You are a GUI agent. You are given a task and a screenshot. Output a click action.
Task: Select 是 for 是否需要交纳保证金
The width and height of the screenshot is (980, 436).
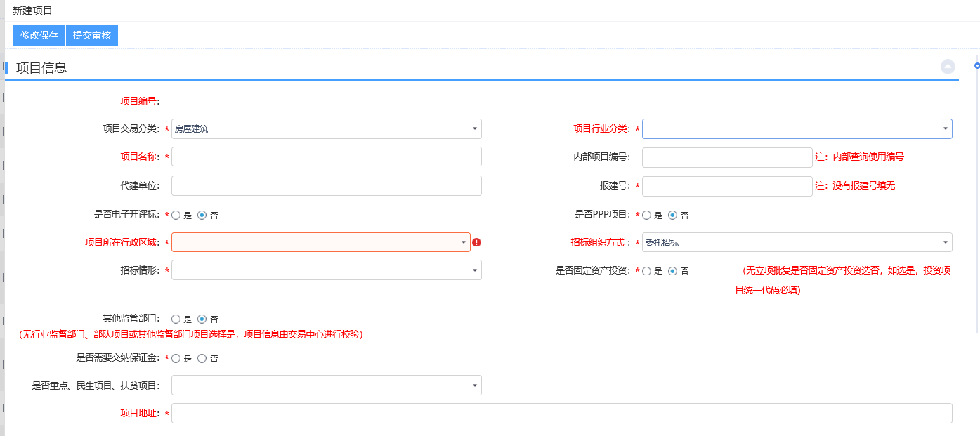pyautogui.click(x=176, y=359)
